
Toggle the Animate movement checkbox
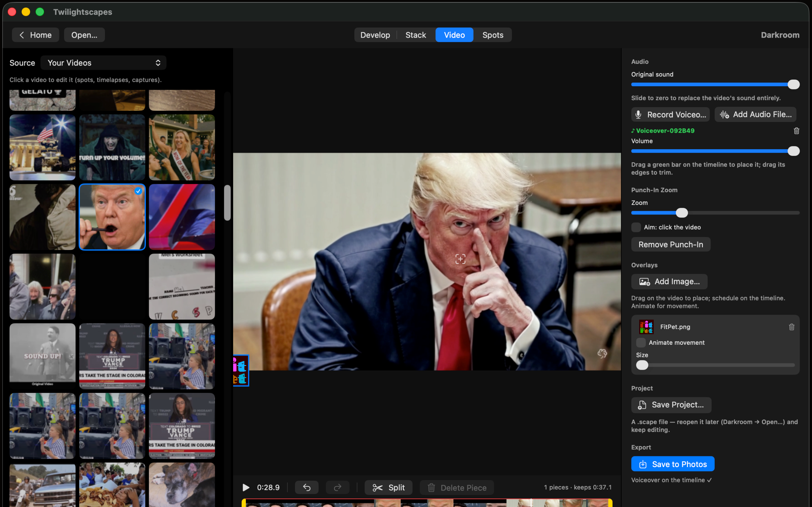pyautogui.click(x=641, y=342)
